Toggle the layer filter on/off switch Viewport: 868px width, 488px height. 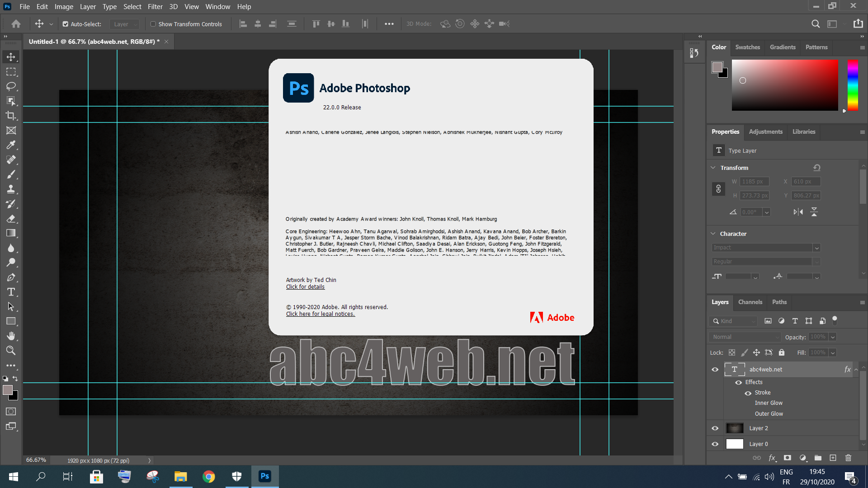[835, 320]
